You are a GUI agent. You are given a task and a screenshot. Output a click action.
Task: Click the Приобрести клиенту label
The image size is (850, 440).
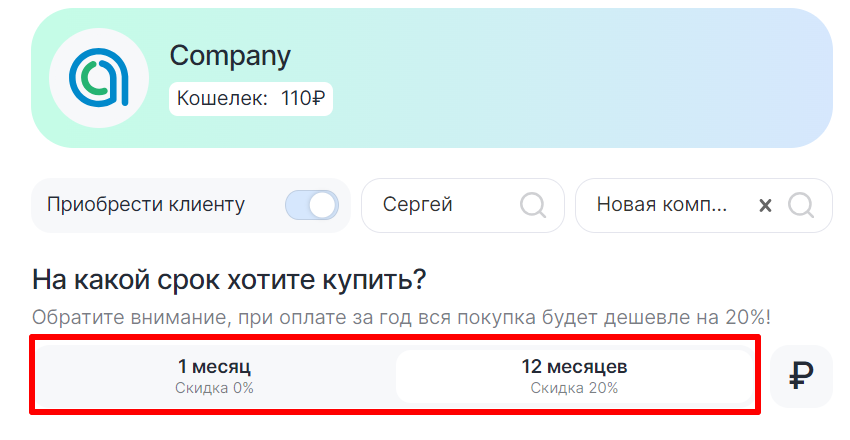pos(146,205)
